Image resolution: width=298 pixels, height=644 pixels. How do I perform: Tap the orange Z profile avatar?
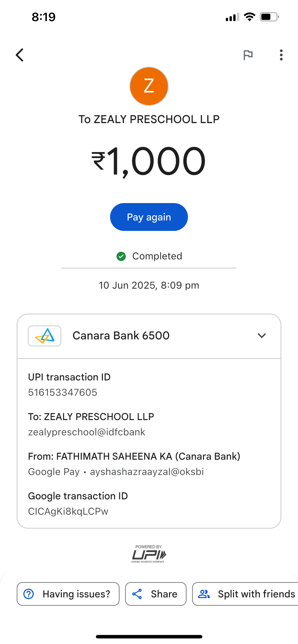149,86
